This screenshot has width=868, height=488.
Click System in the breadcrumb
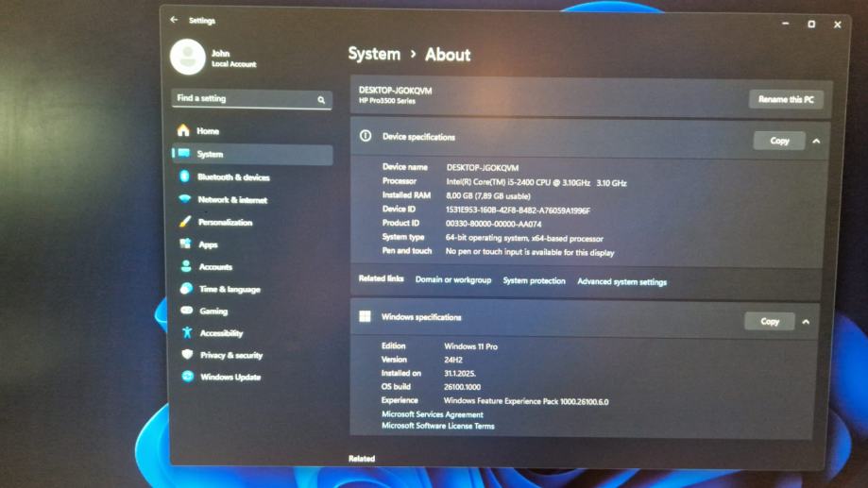[374, 54]
